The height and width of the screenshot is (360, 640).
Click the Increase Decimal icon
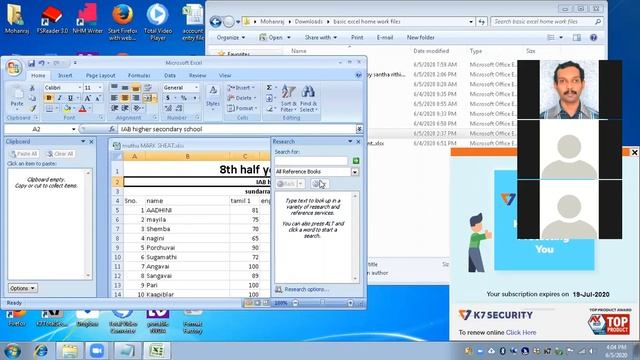[x=168, y=108]
